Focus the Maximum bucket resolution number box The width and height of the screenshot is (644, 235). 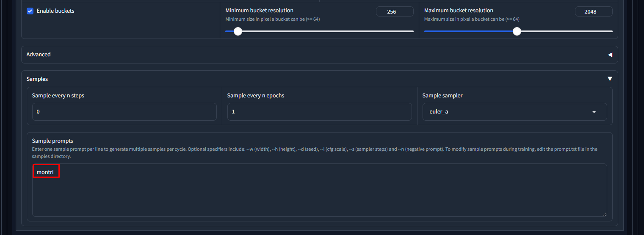[593, 12]
